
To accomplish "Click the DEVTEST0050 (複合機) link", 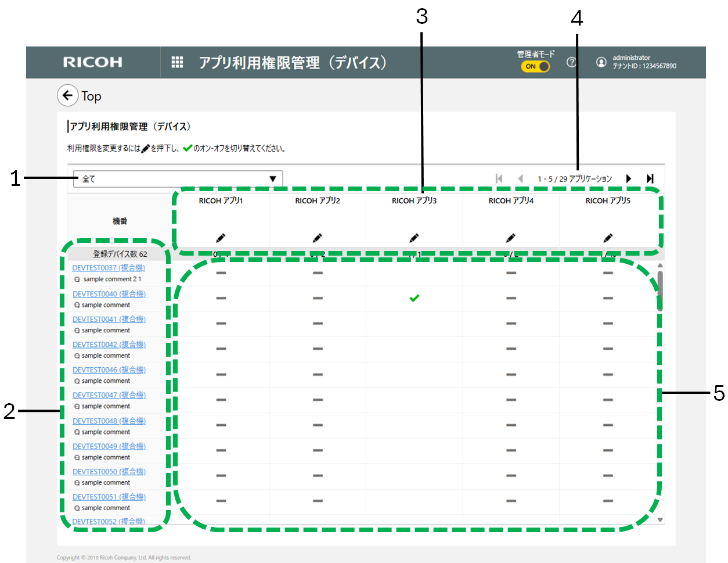I will click(109, 471).
